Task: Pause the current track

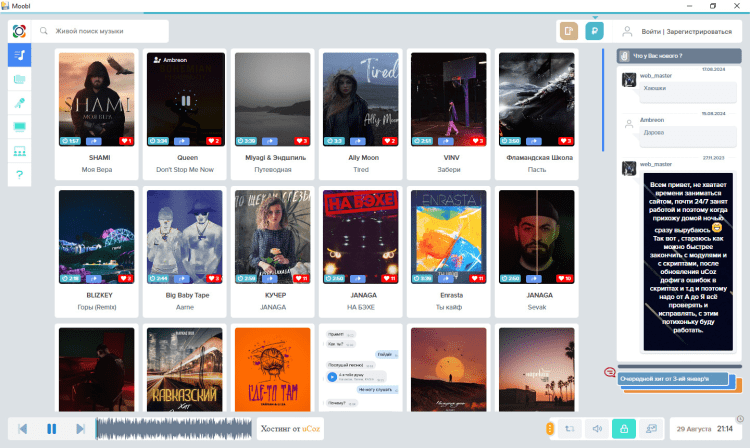Action: [52, 429]
